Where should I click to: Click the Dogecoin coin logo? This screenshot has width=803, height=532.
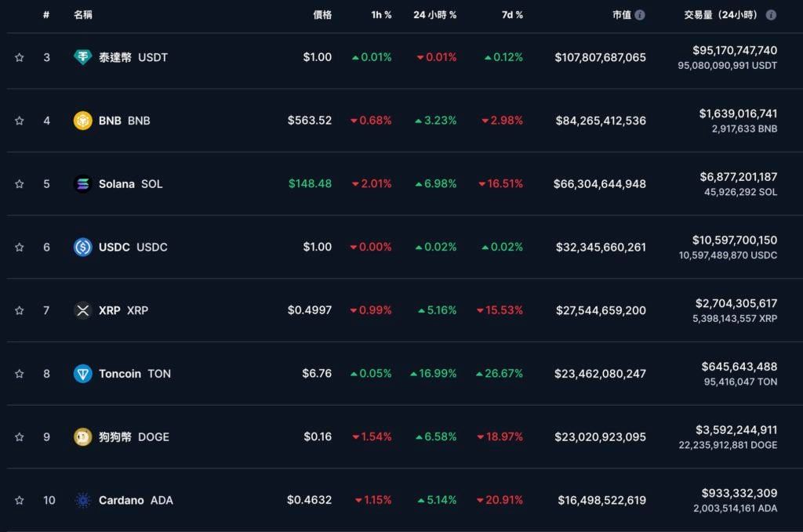pos(82,437)
